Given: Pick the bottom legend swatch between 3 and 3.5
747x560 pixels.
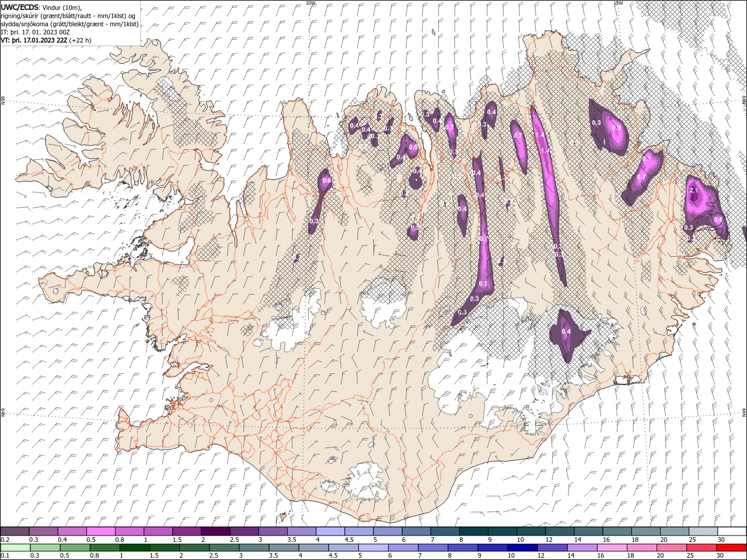Looking at the screenshot, I should 254,548.
